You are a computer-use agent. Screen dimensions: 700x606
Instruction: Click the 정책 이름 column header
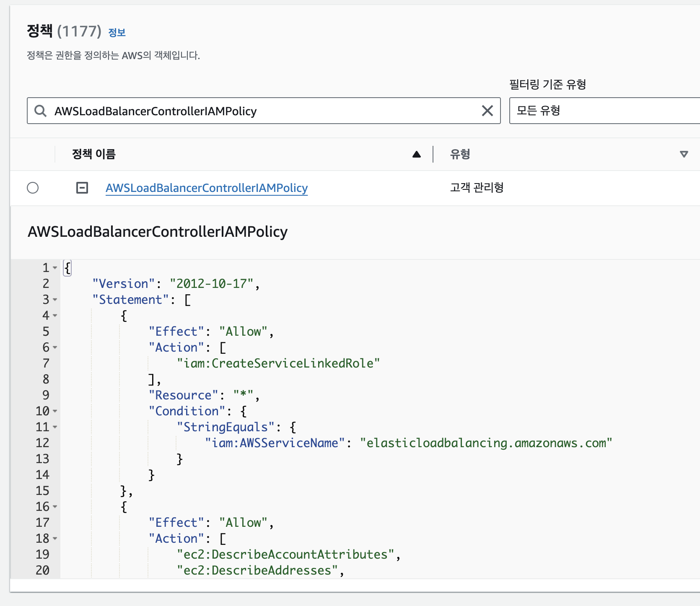click(x=94, y=154)
